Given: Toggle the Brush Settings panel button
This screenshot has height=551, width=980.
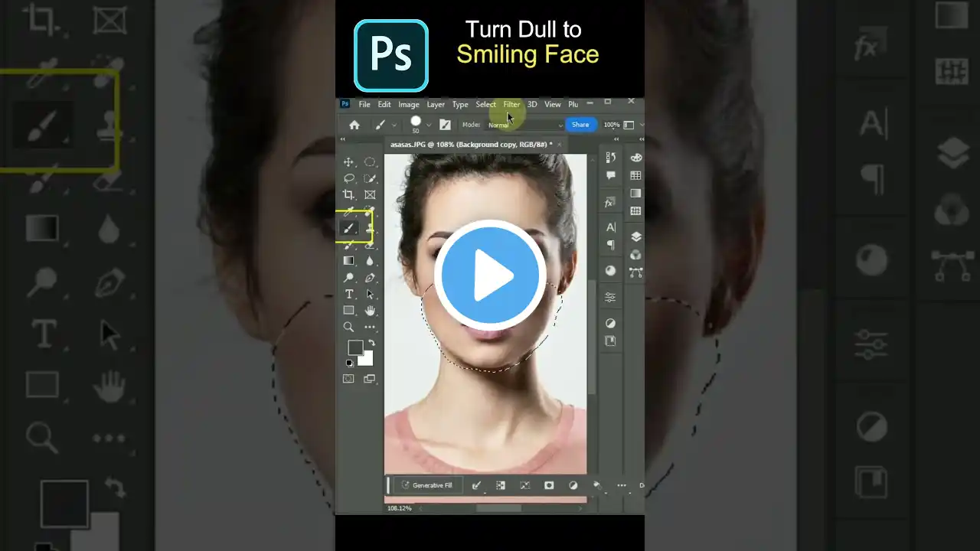Looking at the screenshot, I should [x=445, y=125].
